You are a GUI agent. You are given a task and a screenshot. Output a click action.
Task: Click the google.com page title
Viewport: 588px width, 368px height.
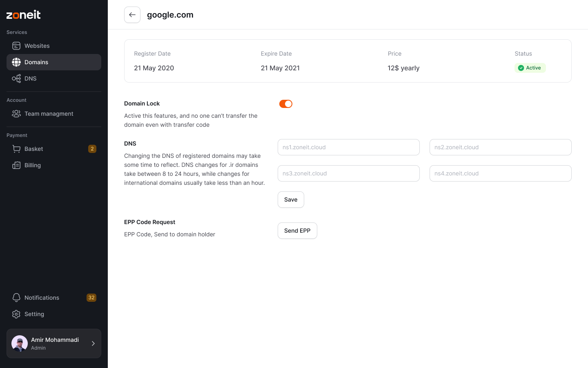[170, 15]
